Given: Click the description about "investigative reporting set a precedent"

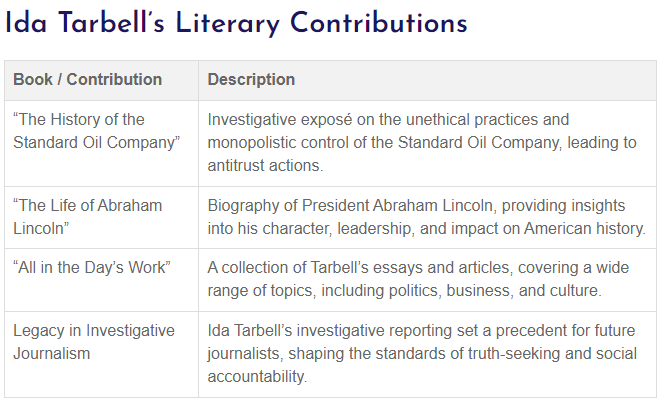Looking at the screenshot, I should (427, 354).
